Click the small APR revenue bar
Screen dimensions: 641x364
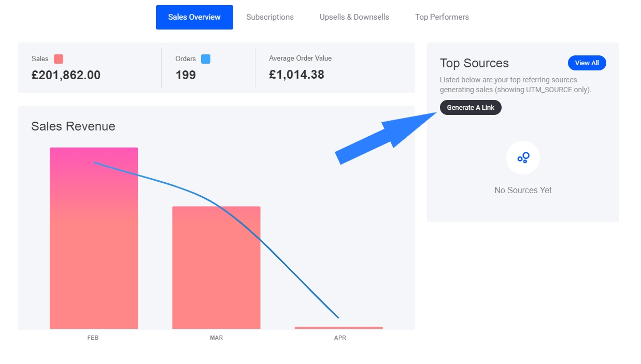(x=339, y=328)
